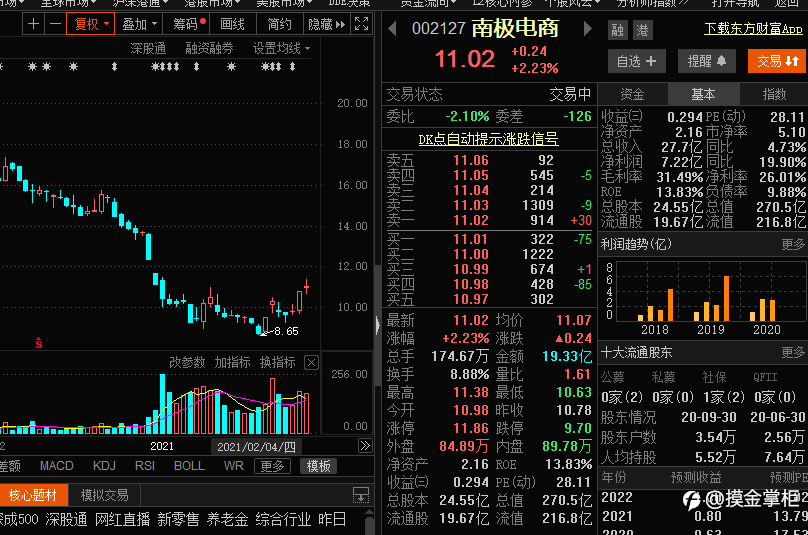The width and height of the screenshot is (808, 535).
Task: Expand chart to fullscreen icon
Action: [362, 24]
